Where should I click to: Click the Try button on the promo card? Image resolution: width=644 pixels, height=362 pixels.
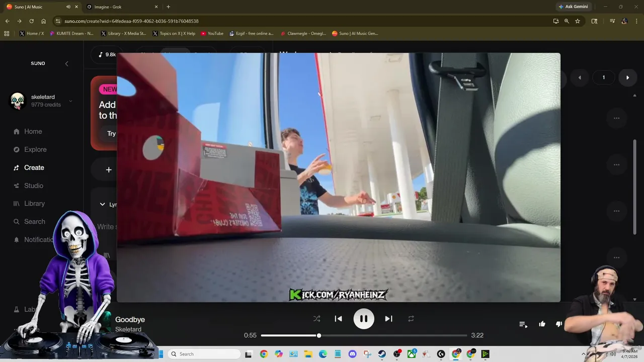111,133
